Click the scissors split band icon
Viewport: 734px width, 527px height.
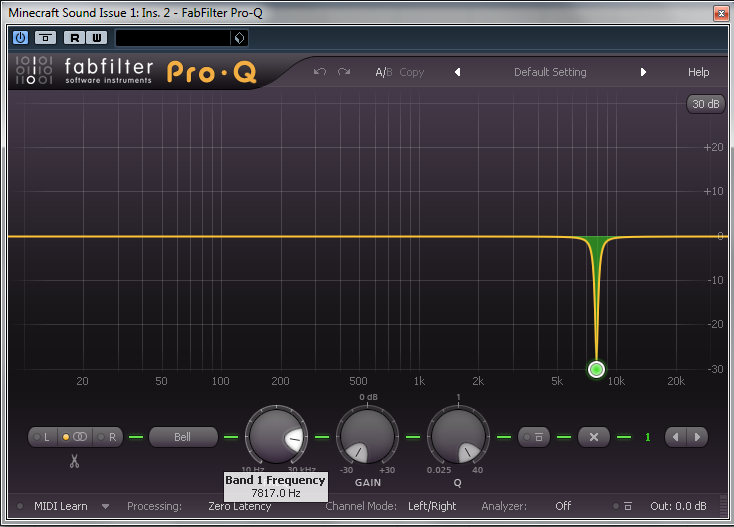pyautogui.click(x=74, y=461)
